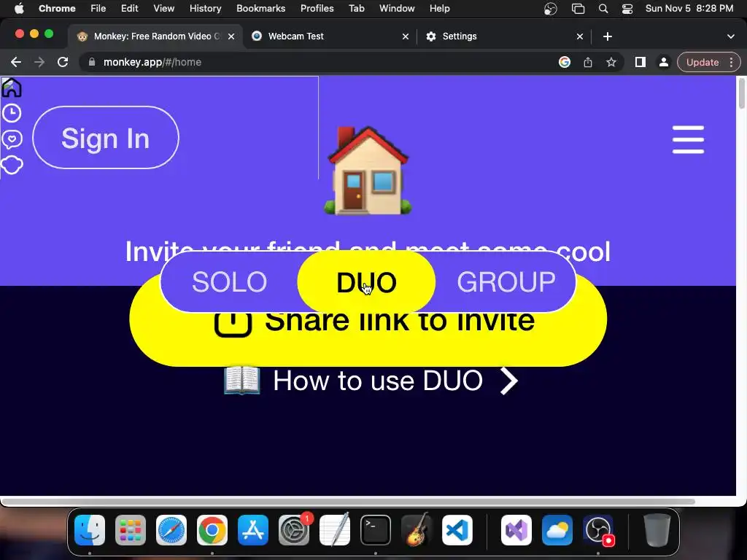Screen dimensions: 747x560
Task: Reload the monkey.app page
Action: (x=63, y=62)
